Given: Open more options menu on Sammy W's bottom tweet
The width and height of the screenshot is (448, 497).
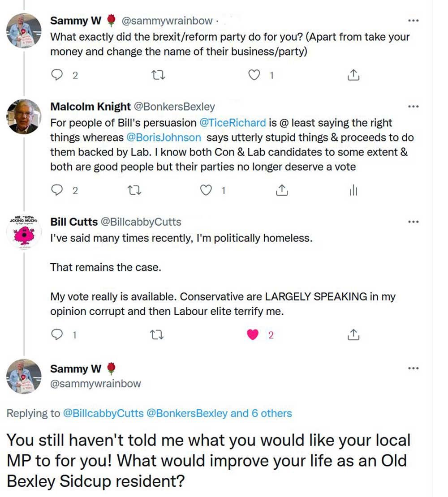Looking at the screenshot, I should [x=413, y=368].
